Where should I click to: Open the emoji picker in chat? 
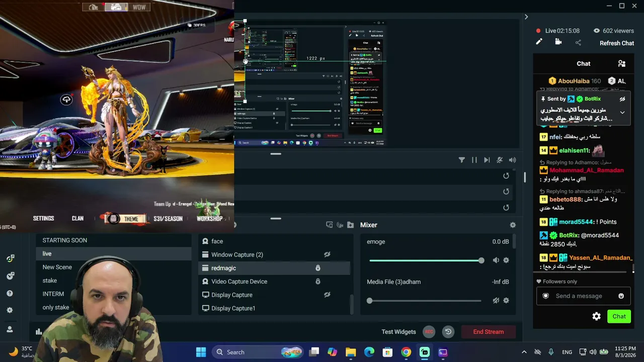point(621,296)
